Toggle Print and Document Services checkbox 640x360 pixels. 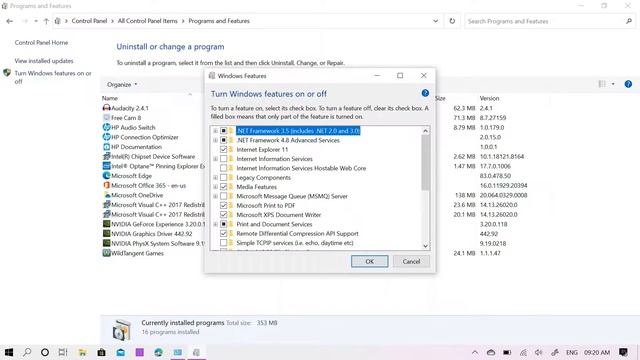pyautogui.click(x=223, y=224)
